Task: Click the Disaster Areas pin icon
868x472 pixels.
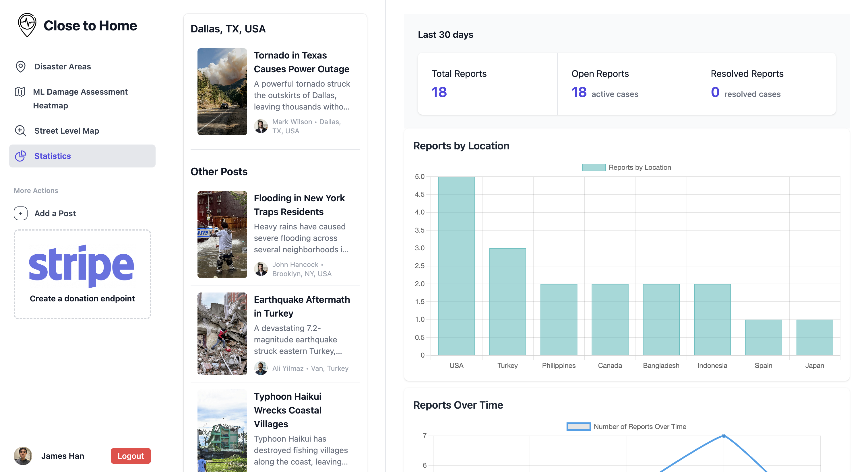Action: coord(21,67)
